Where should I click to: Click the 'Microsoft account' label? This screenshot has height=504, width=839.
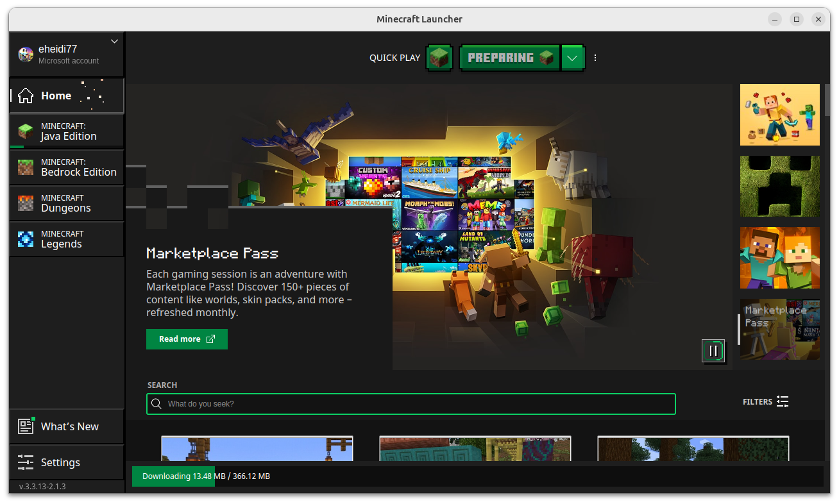pos(69,61)
